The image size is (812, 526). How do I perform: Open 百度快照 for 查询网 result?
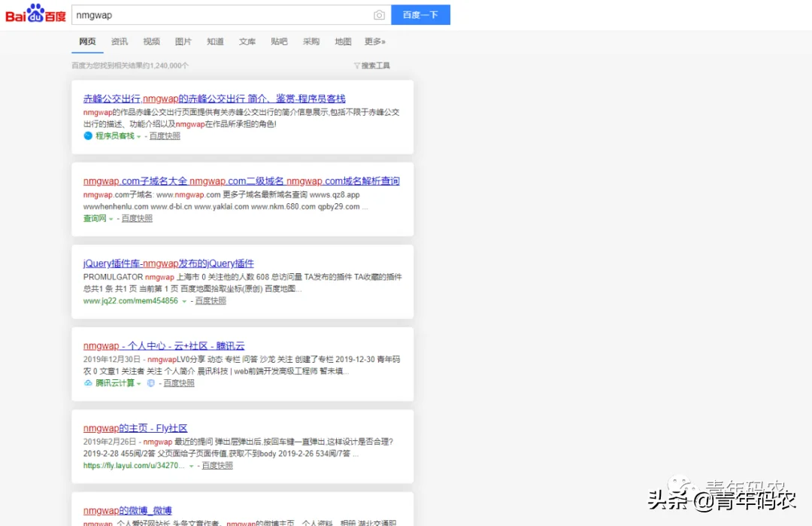(137, 218)
